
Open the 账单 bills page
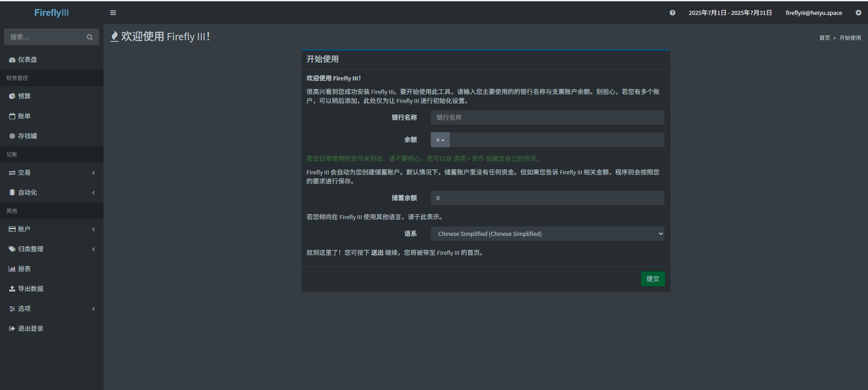tap(52, 116)
